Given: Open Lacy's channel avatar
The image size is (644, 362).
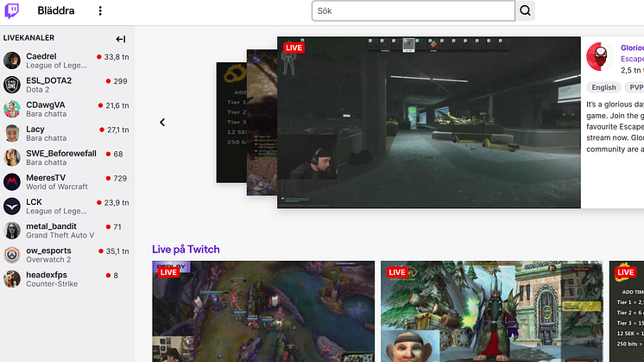Looking at the screenshot, I should tap(12, 133).
